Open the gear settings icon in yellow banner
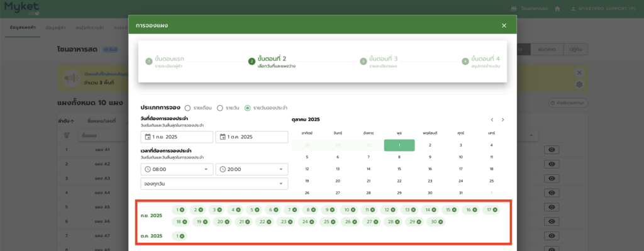 coord(579,84)
